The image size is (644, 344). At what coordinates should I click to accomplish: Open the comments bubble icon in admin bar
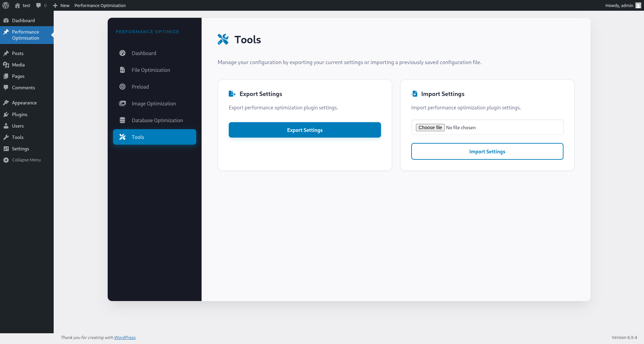tap(39, 5)
